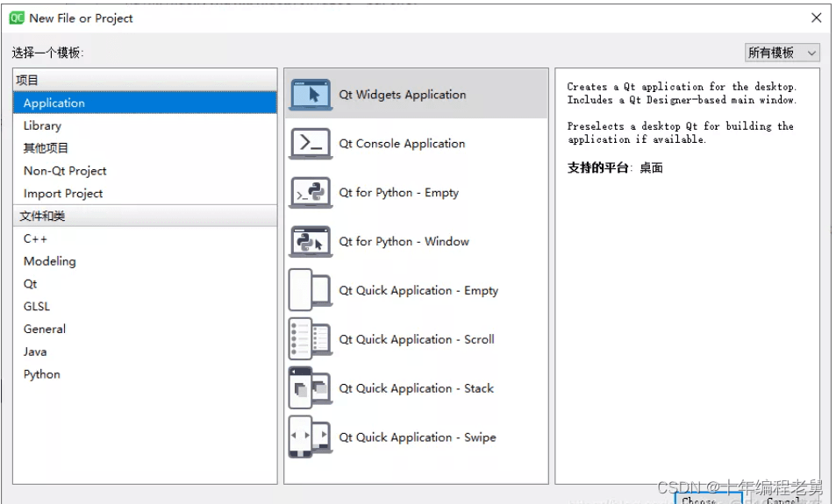
Task: Click the Qt Widgets Application template icon
Action: pyautogui.click(x=311, y=95)
